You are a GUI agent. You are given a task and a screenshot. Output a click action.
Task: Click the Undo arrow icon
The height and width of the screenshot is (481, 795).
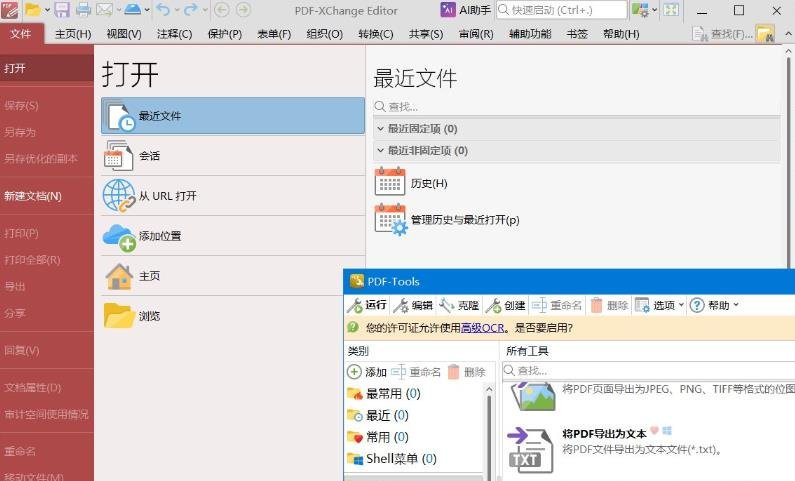(163, 10)
